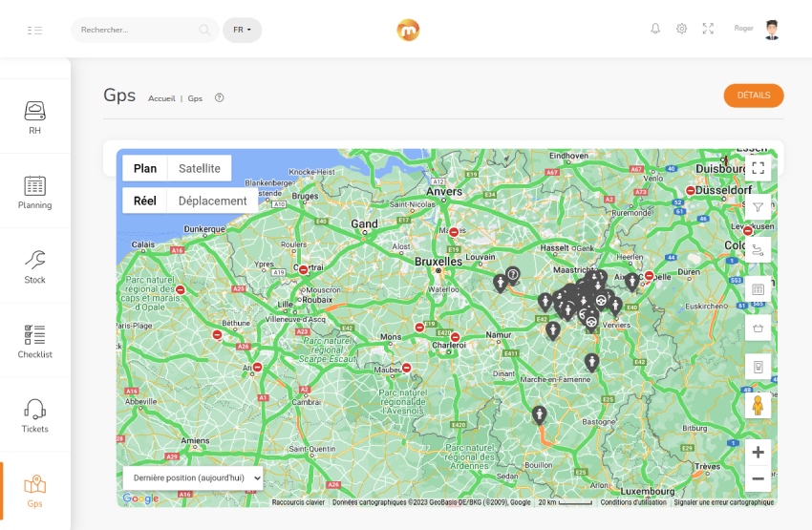
Task: Click the Accueil breadcrumb link
Action: 161,98
